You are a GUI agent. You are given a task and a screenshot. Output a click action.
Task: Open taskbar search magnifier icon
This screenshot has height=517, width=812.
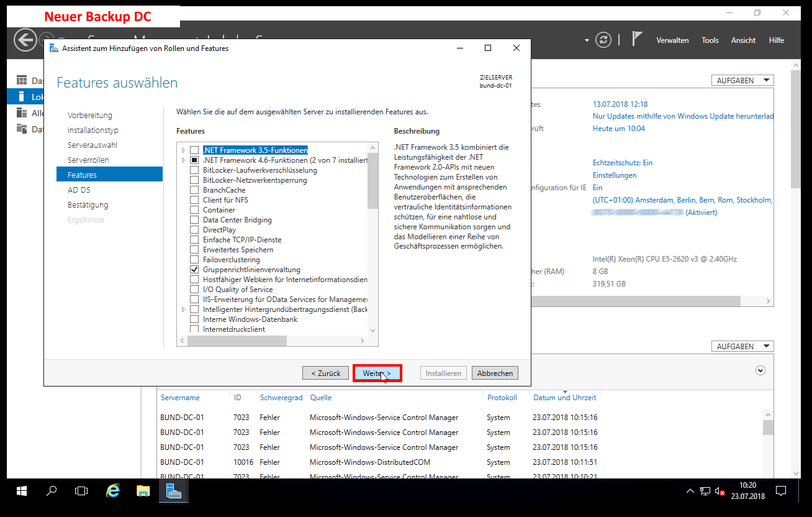click(52, 491)
